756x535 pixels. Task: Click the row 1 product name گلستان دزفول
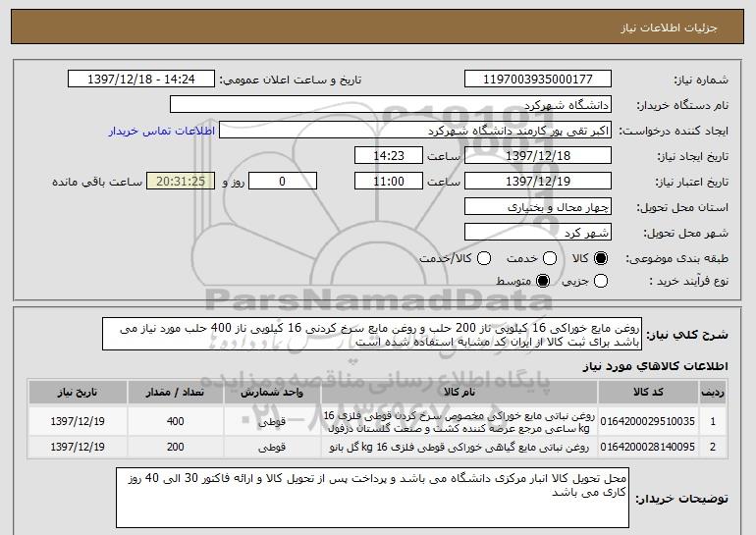pos(459,421)
